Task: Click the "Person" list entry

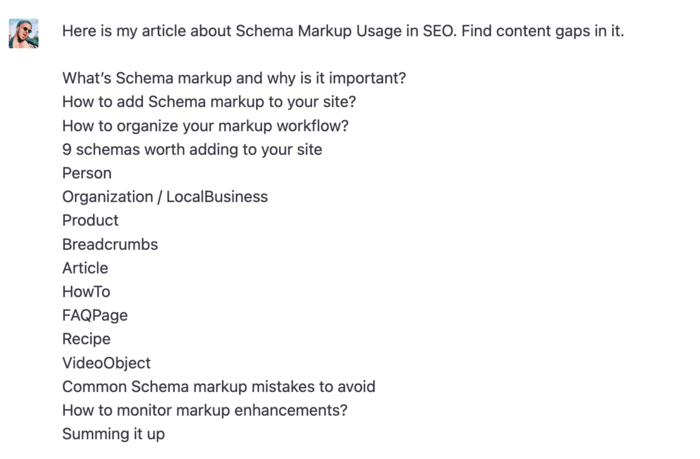Action: tap(87, 173)
